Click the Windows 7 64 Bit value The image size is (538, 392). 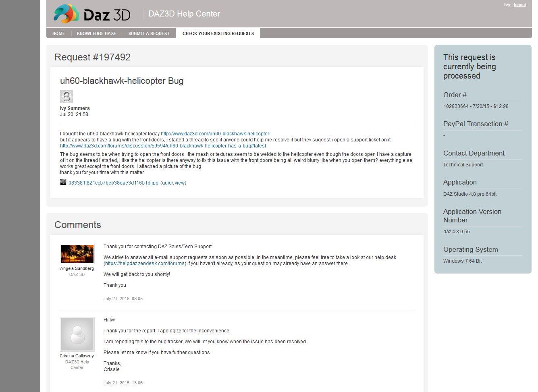coord(463,261)
